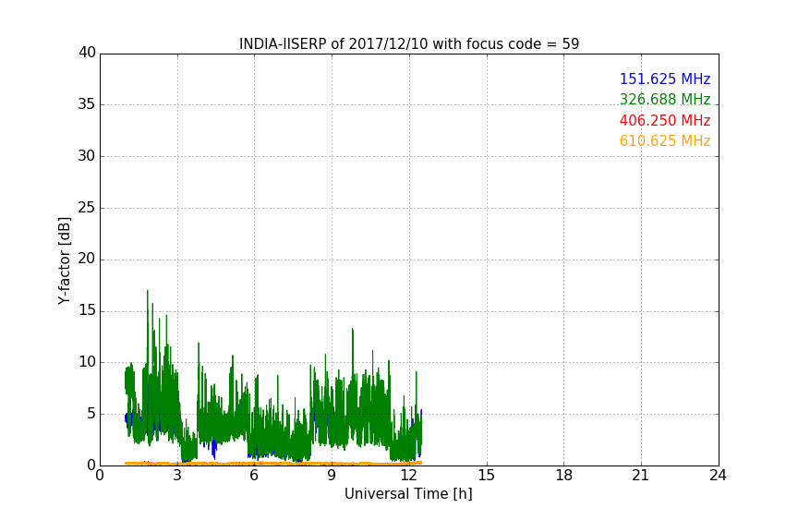Select the orange 610.625 MHz legend label

coord(665,140)
